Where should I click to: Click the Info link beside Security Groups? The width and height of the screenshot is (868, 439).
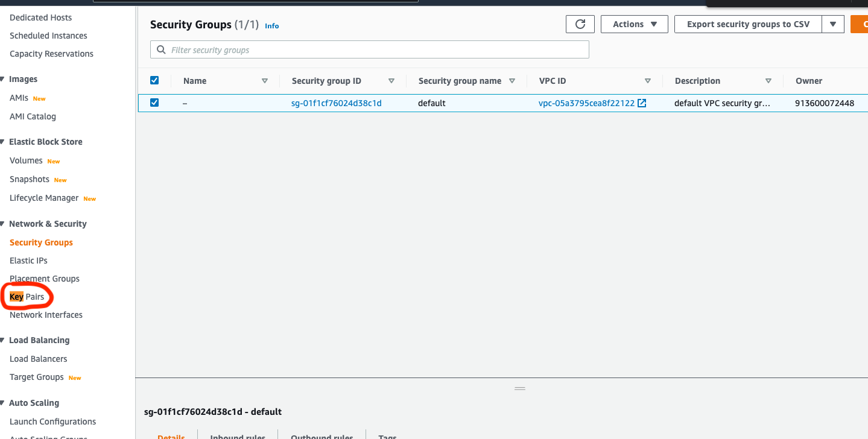pyautogui.click(x=271, y=25)
